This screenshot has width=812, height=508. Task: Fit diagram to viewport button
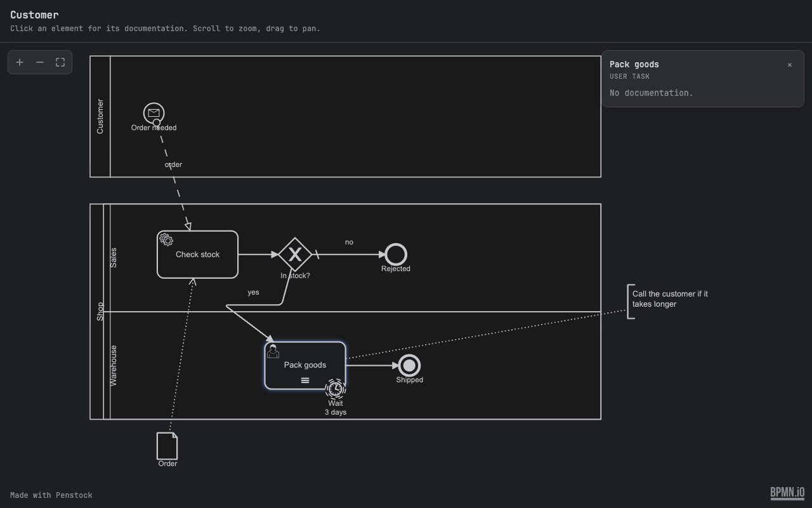(x=60, y=62)
